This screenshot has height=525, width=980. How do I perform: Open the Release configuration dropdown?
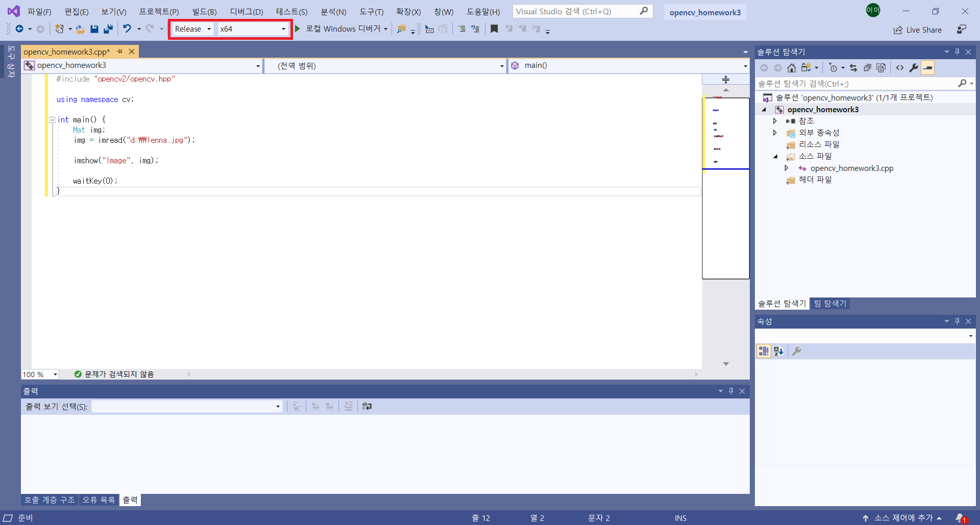[x=192, y=29]
